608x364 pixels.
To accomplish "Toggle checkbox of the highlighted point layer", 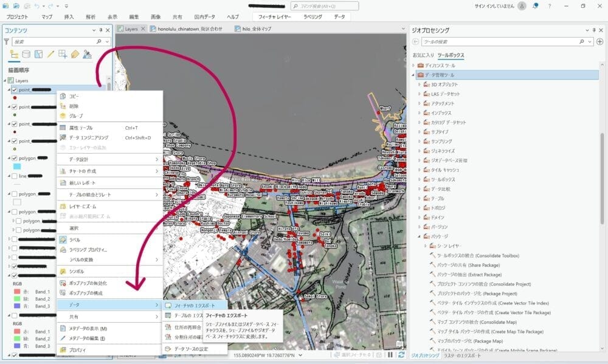I will (15, 89).
